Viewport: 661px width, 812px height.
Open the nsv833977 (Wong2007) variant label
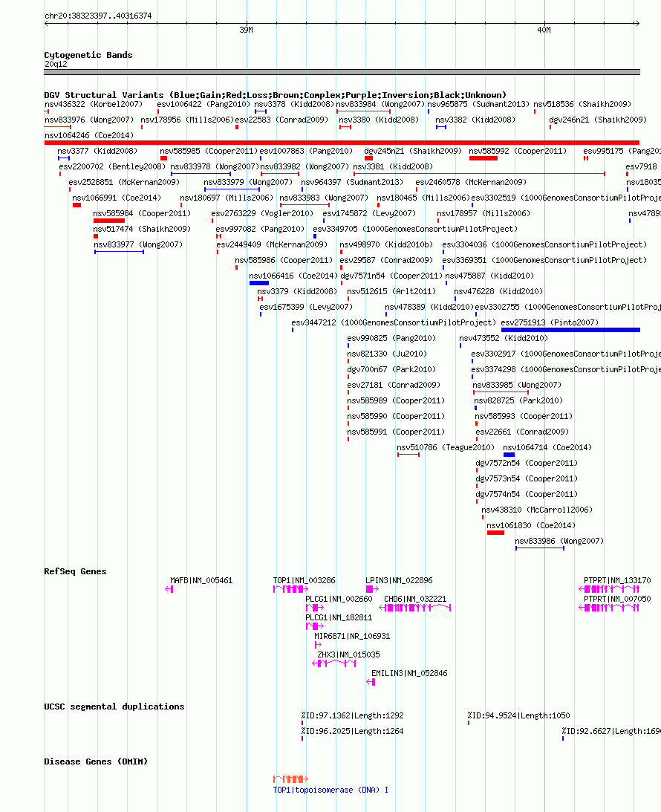click(x=138, y=244)
